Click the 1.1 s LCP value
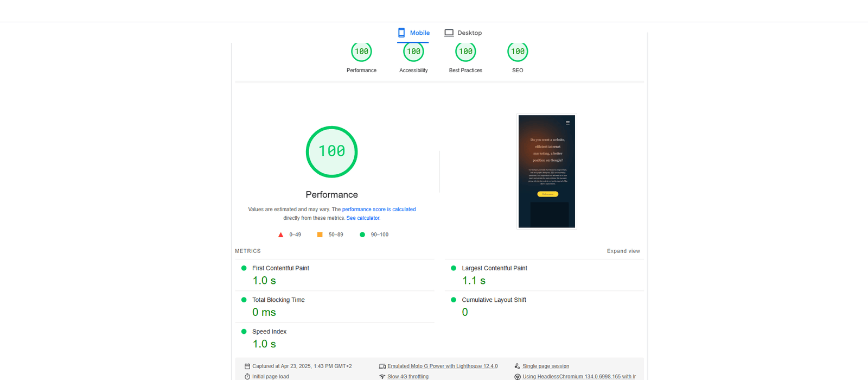Screen dimensions: 868x380 474,281
